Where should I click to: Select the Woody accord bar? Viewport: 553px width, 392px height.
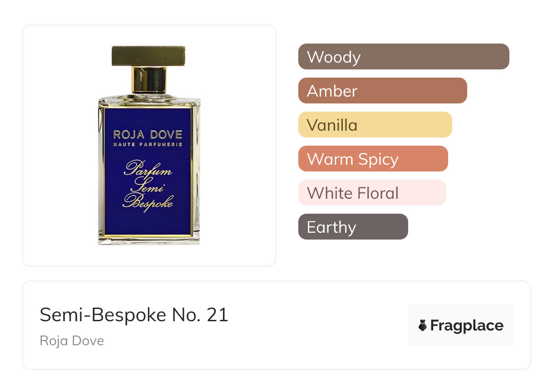pyautogui.click(x=403, y=57)
